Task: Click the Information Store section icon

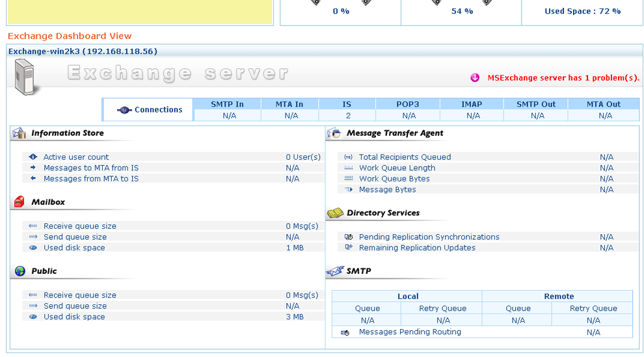Action: point(20,133)
